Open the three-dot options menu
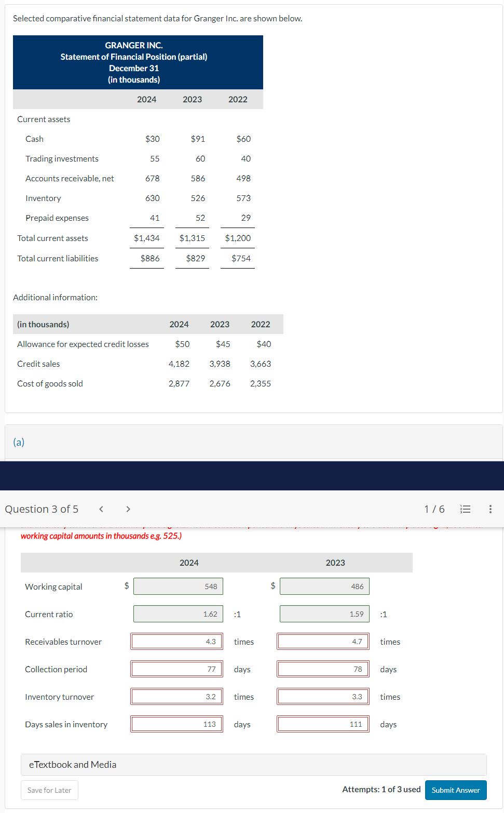The width and height of the screenshot is (504, 813). 490,509
